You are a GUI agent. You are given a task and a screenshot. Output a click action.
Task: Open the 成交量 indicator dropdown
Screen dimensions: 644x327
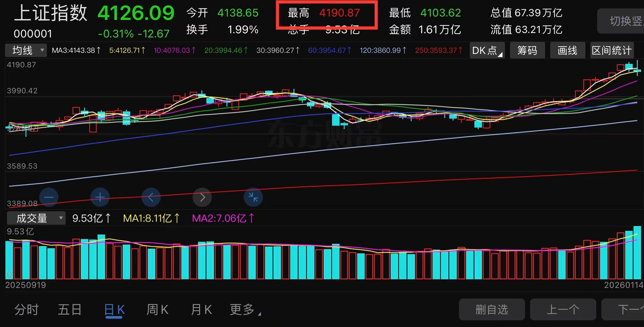pos(36,218)
